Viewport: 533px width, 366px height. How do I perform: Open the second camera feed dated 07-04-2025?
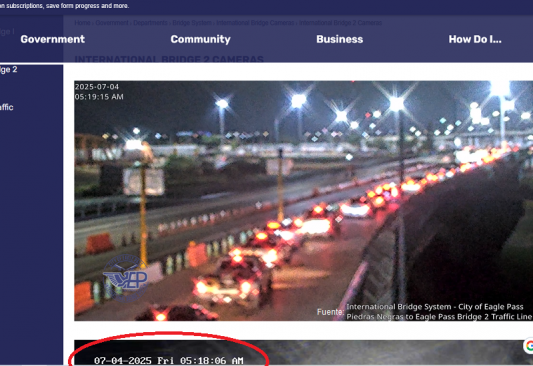coord(304,353)
